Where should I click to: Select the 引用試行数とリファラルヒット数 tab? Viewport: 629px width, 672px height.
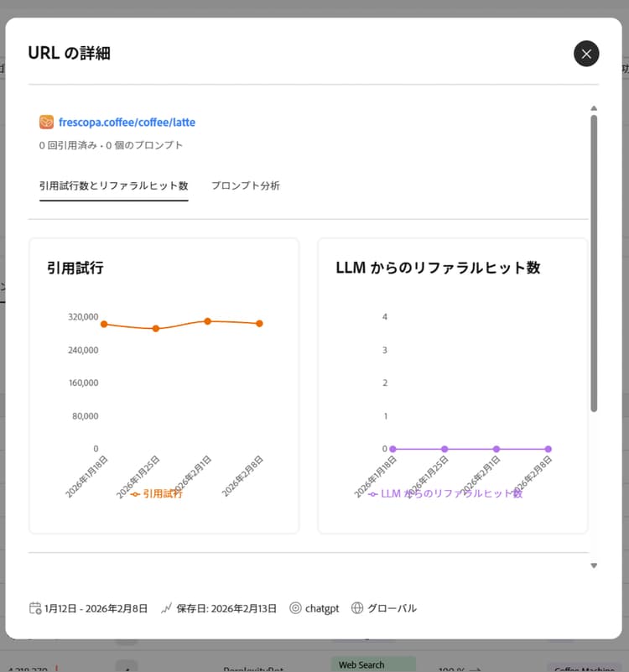[113, 185]
